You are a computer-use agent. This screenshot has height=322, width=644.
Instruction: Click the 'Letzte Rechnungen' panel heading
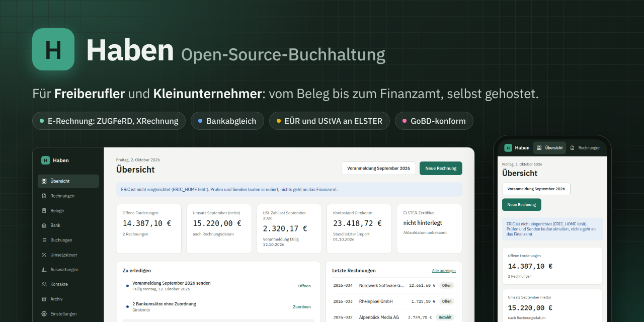point(354,271)
